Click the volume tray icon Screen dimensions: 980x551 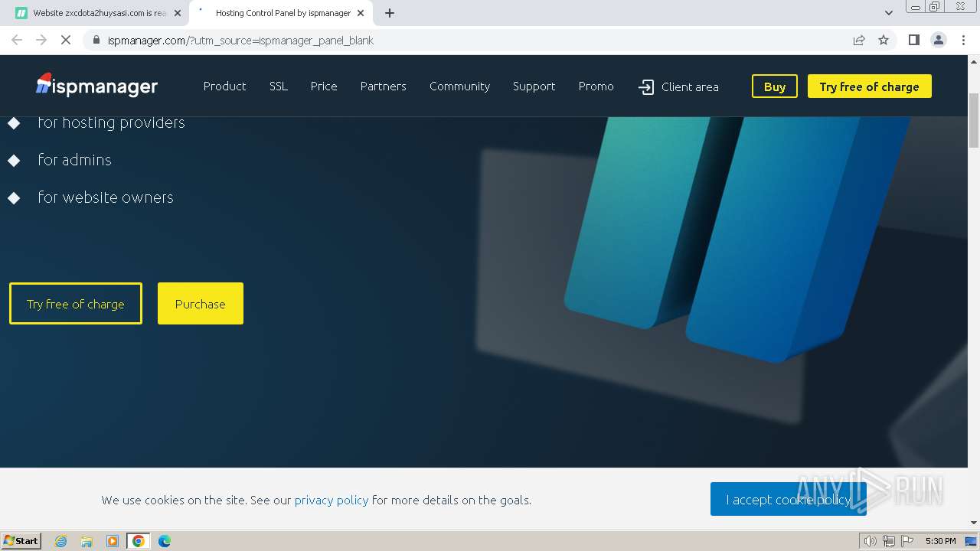[x=870, y=541]
